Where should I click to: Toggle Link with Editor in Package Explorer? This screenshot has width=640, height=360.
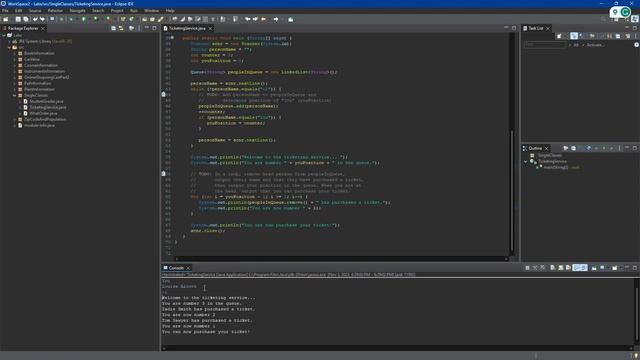[121, 28]
